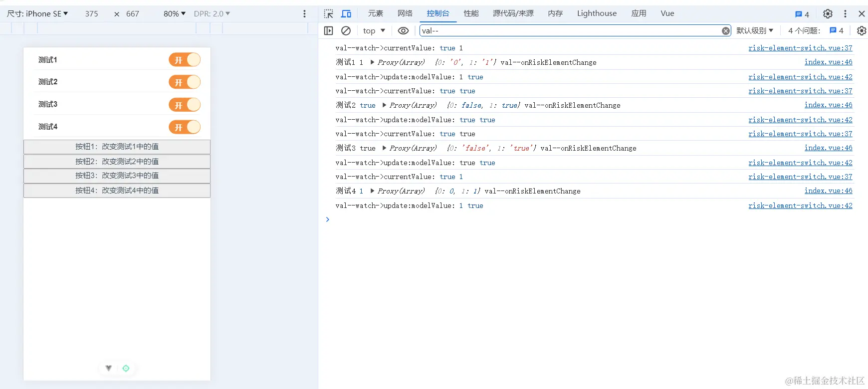Toggle the 测试3 switch
Screen dimensions: 868x389
pyautogui.click(x=185, y=105)
